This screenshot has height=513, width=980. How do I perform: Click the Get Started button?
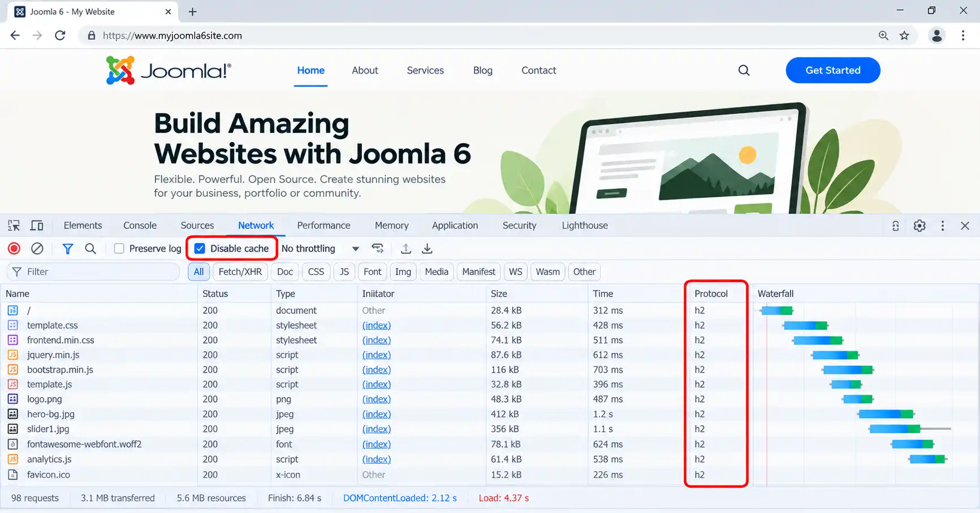tap(833, 70)
